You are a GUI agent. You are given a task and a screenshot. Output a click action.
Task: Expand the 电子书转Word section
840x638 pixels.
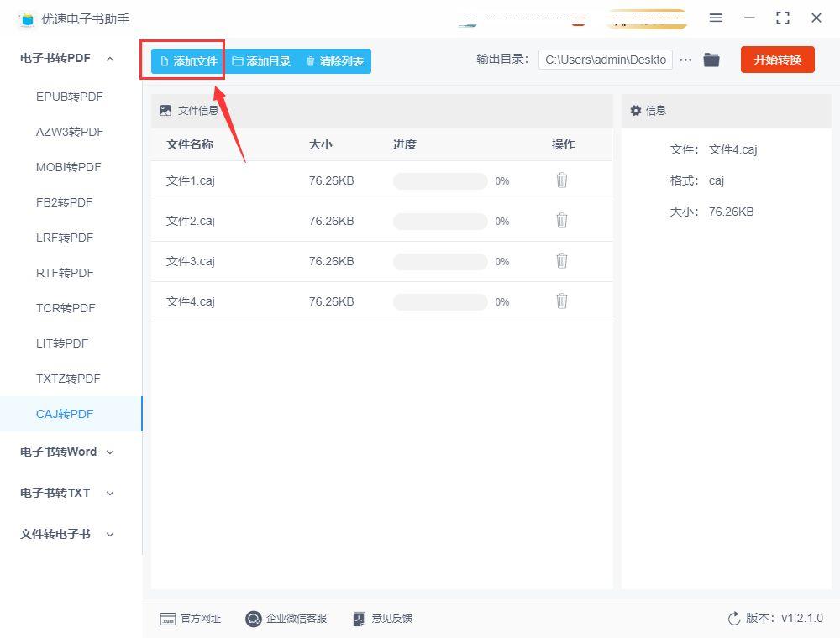coord(110,452)
